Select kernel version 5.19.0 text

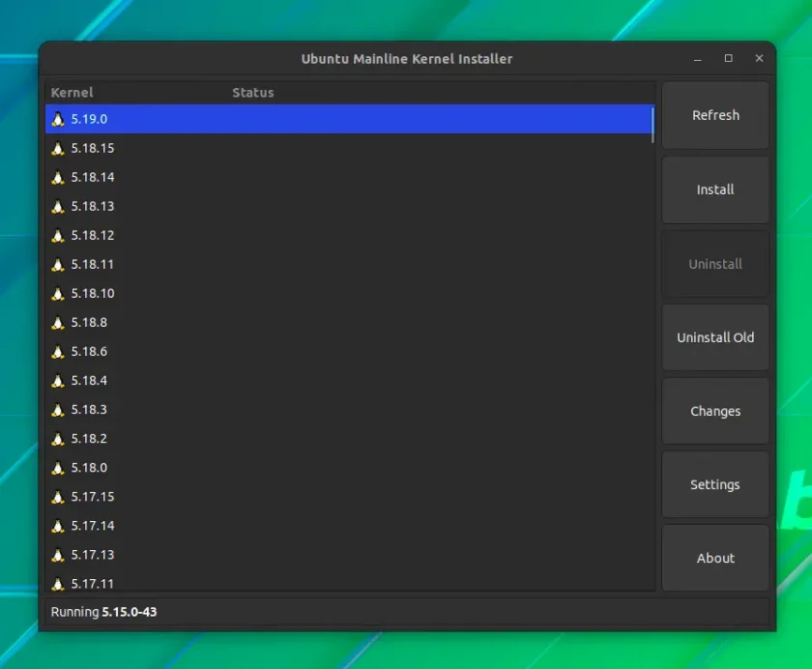(x=89, y=119)
